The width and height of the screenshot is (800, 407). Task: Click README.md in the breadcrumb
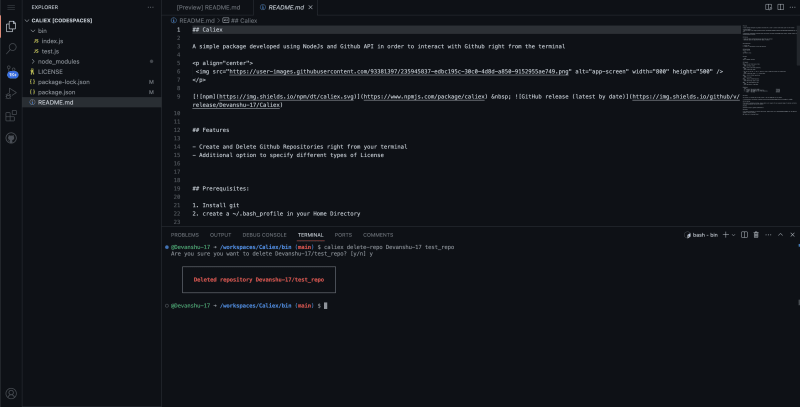tap(196, 20)
